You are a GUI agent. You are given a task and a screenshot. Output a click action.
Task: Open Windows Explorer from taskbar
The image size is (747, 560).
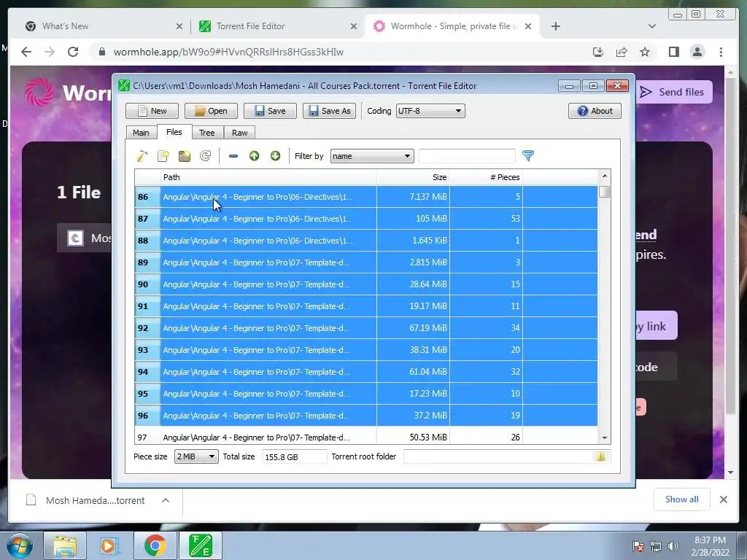pyautogui.click(x=65, y=545)
